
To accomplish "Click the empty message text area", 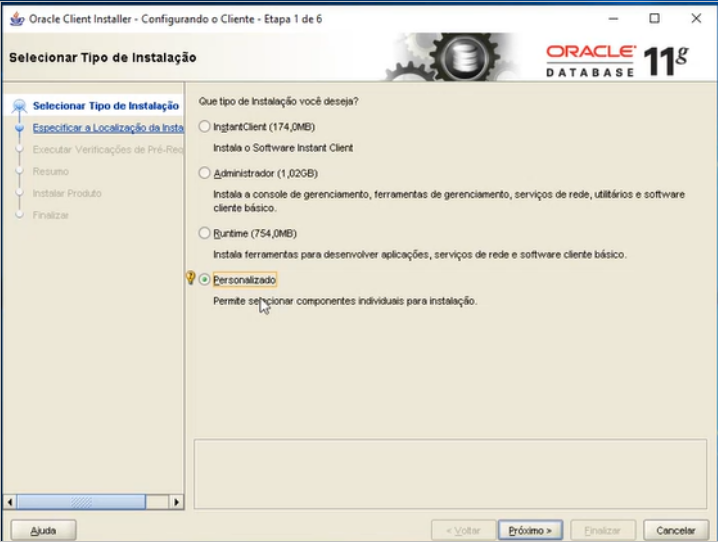I will [450, 474].
